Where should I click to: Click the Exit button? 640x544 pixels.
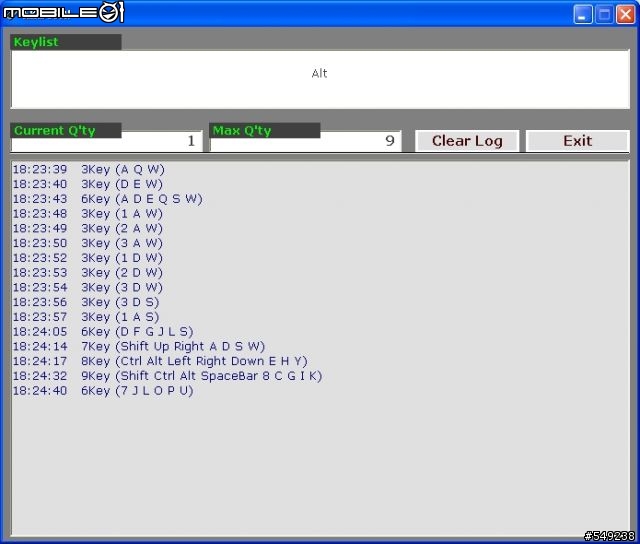tap(577, 141)
